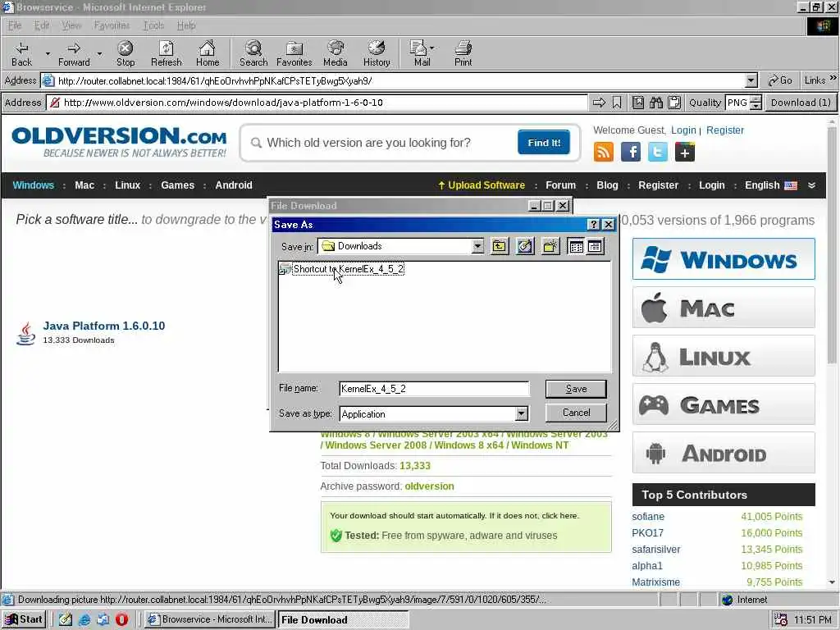This screenshot has height=630, width=840.
Task: Launch Internet Explorer from quick launch
Action: (x=84, y=619)
